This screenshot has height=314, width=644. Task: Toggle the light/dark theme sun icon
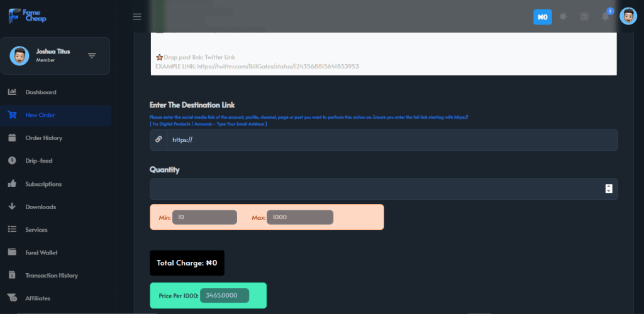pyautogui.click(x=563, y=17)
